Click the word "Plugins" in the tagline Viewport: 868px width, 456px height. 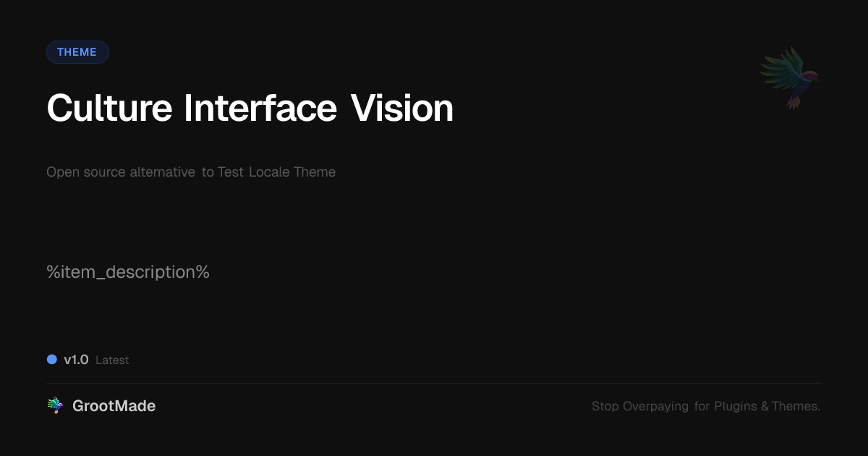point(736,406)
